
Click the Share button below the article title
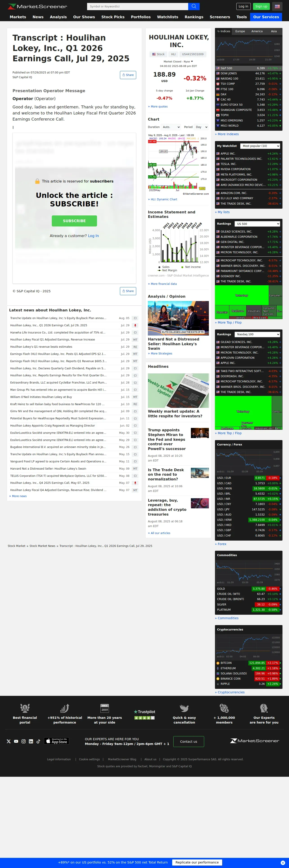click(x=128, y=75)
